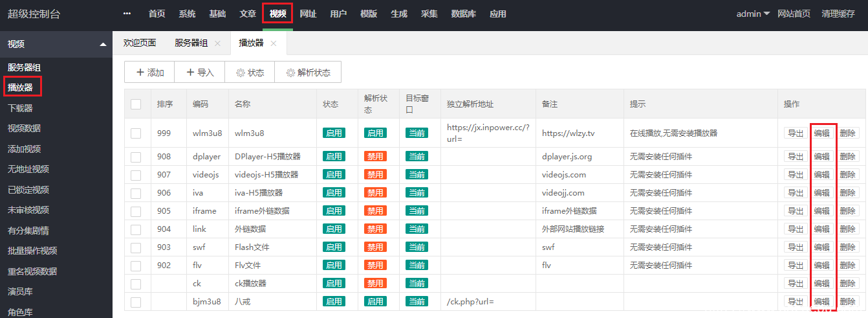Check the box for row dplayer

(x=136, y=157)
